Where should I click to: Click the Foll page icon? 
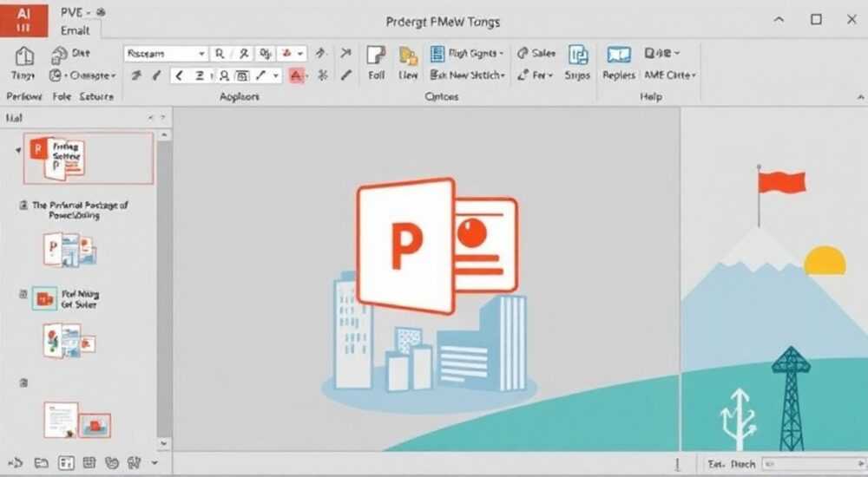(376, 56)
